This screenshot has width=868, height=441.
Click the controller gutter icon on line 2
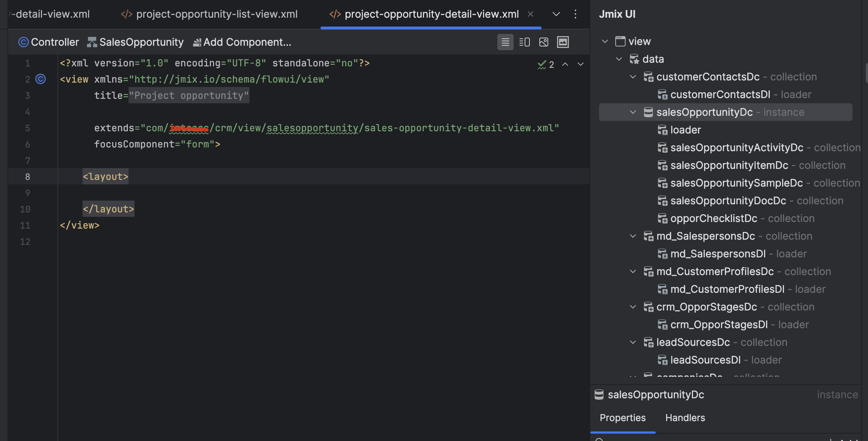click(41, 79)
